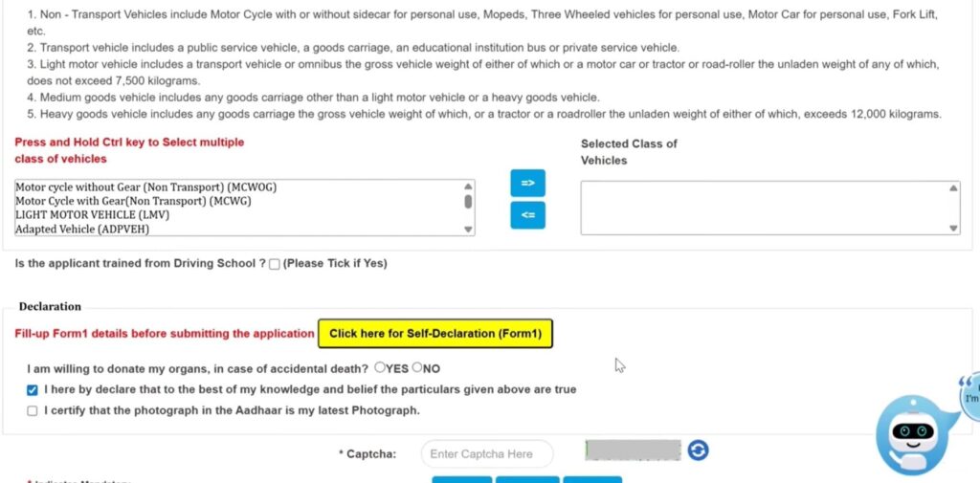Select NO for organ donation
Image resolution: width=980 pixels, height=483 pixels.
coord(417,367)
